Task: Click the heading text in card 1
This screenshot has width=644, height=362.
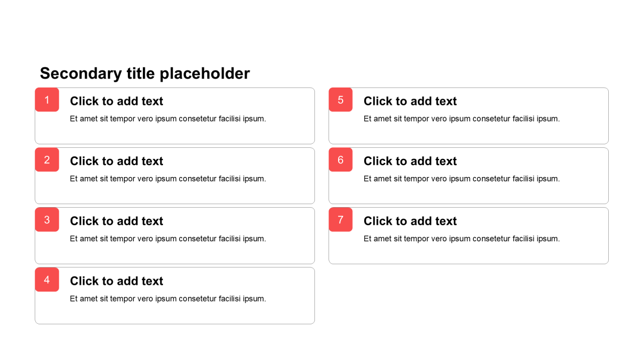Action: point(116,101)
